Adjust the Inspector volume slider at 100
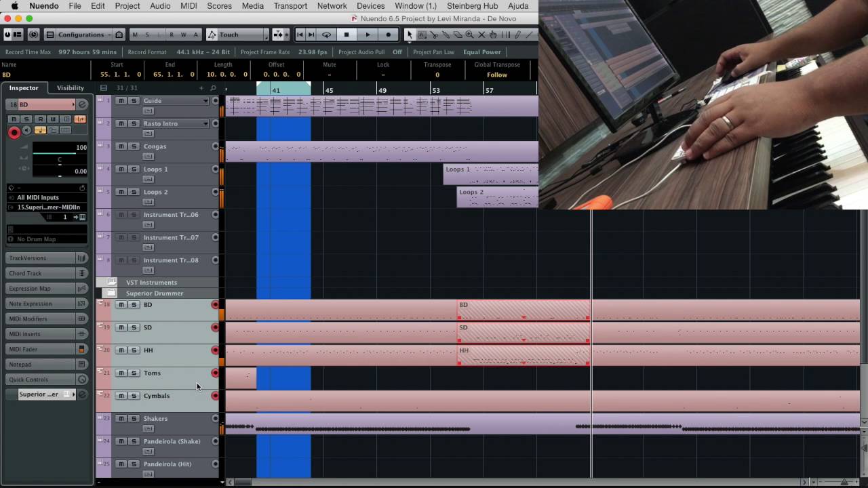Image resolution: width=868 pixels, height=488 pixels. tap(60, 148)
